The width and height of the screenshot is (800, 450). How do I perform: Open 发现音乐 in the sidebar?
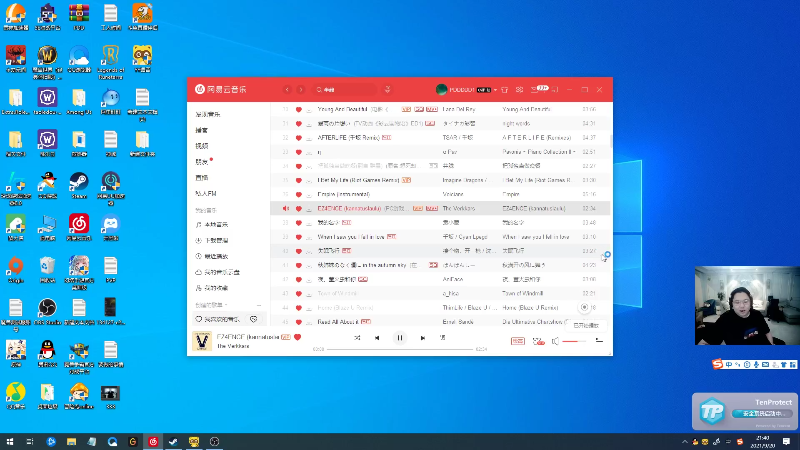[x=208, y=114]
